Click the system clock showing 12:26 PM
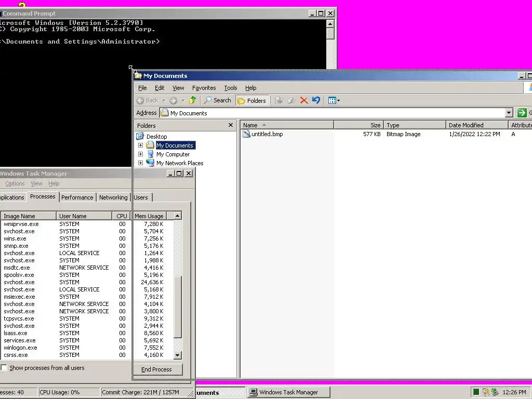 [514, 393]
